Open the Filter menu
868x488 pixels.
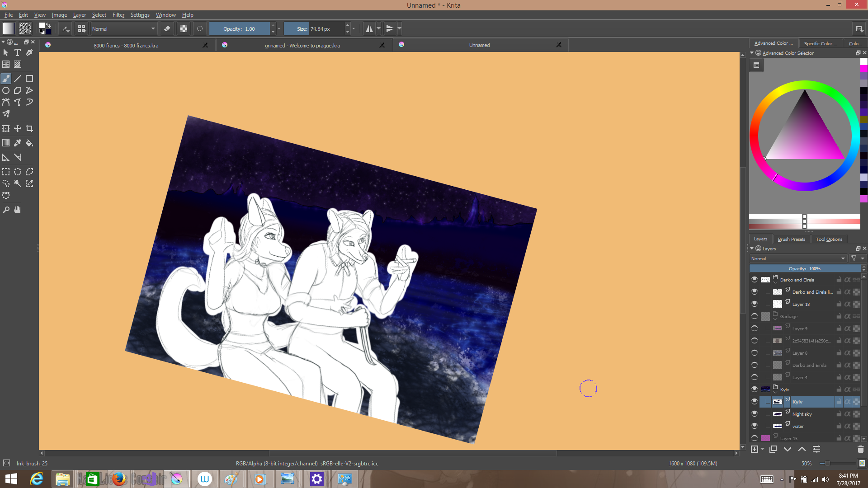coord(118,15)
